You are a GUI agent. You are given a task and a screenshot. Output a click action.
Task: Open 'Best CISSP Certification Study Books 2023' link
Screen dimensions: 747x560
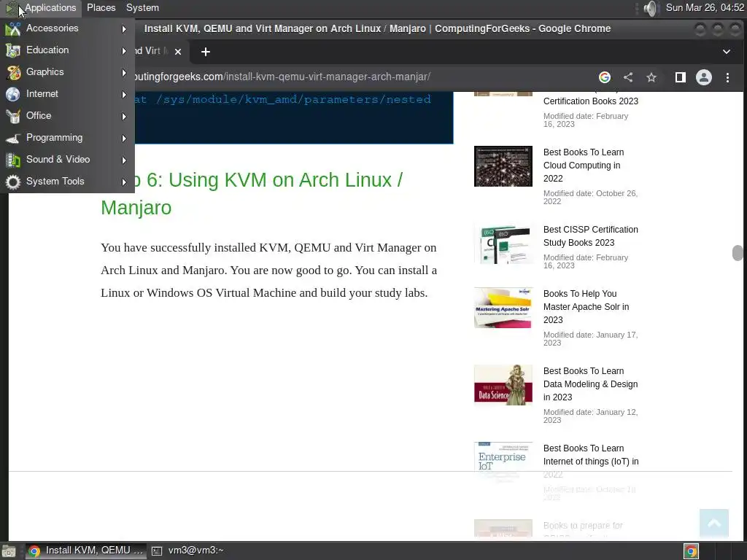tap(591, 236)
